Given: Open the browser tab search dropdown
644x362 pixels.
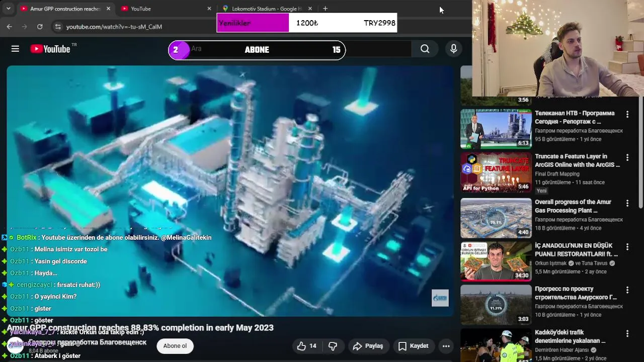Looking at the screenshot, I should (8, 9).
